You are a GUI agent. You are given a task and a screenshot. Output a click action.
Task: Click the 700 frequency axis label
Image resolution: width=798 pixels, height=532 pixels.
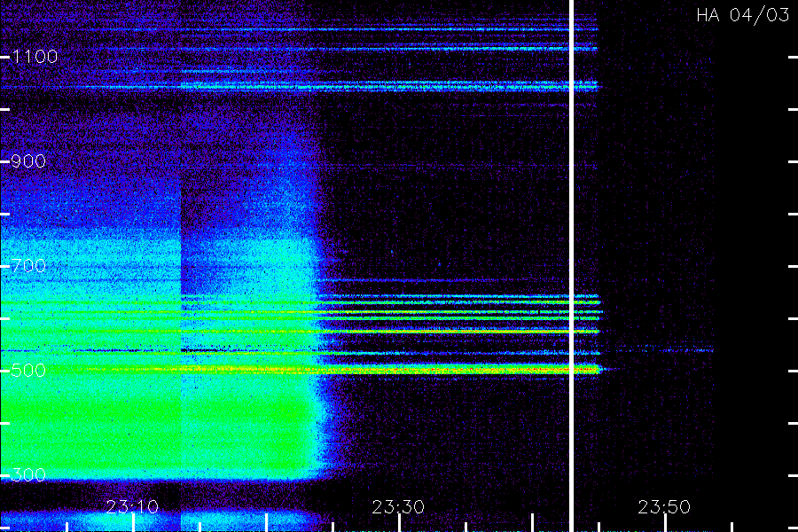click(x=28, y=266)
